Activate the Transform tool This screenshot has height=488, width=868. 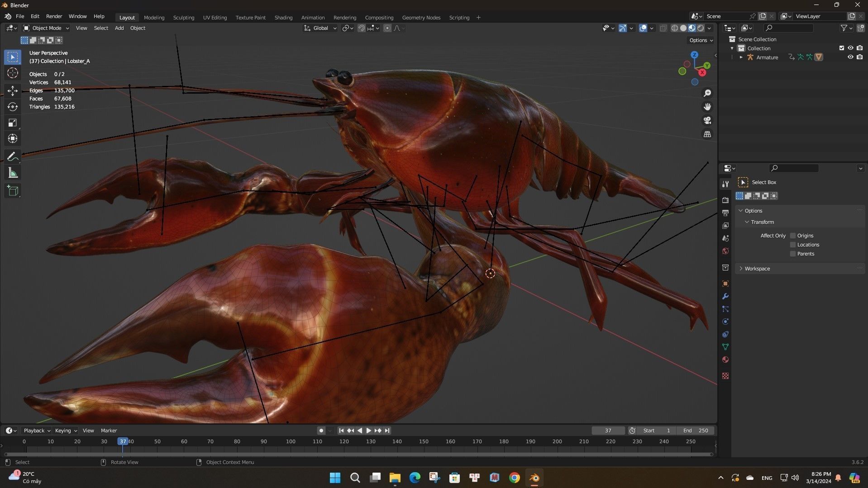click(13, 138)
